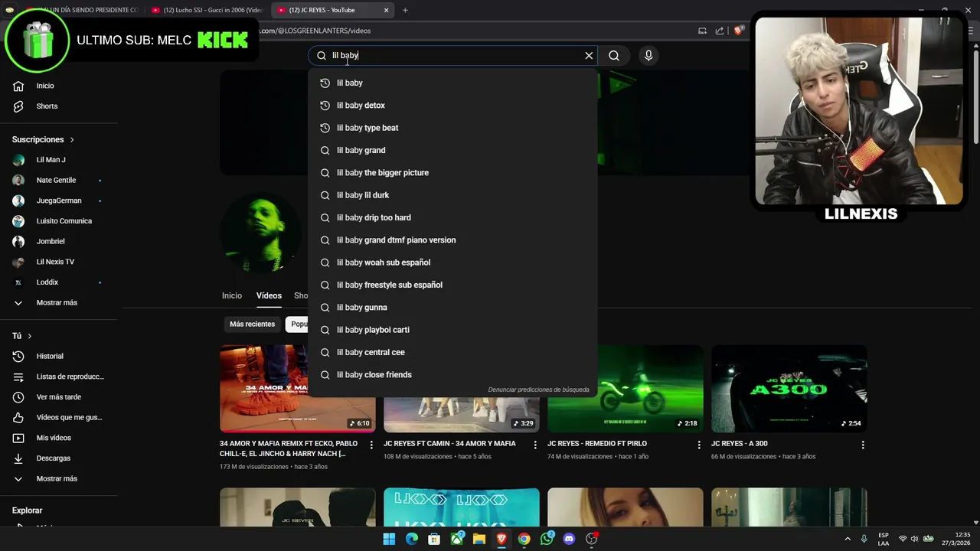Open a new browser tab with plus
Viewport: 980px width, 551px height.
(405, 10)
